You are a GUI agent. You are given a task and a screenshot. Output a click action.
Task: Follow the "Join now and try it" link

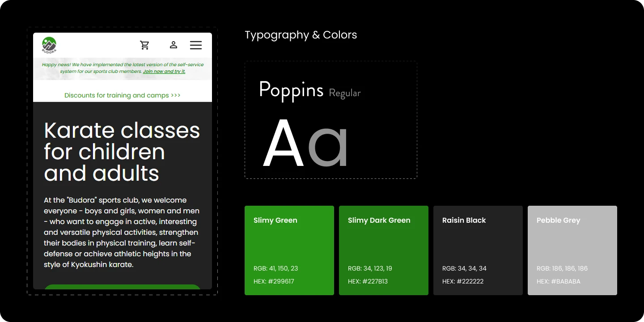click(164, 72)
